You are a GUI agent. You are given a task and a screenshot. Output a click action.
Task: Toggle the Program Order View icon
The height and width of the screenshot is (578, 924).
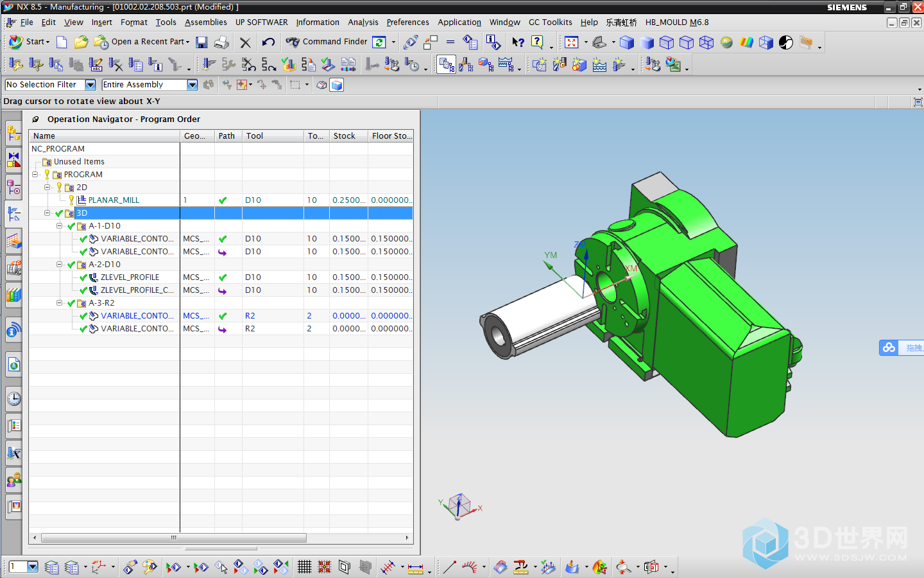[447, 64]
